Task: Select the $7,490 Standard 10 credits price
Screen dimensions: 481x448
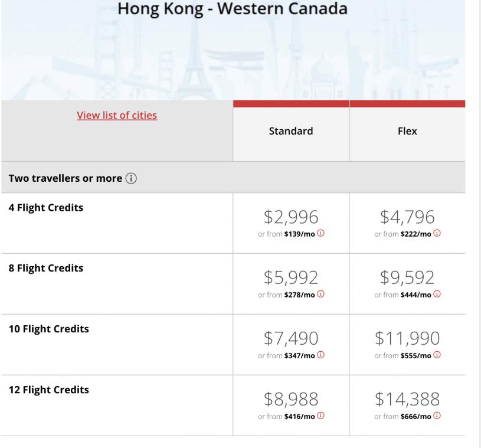Action: [291, 339]
